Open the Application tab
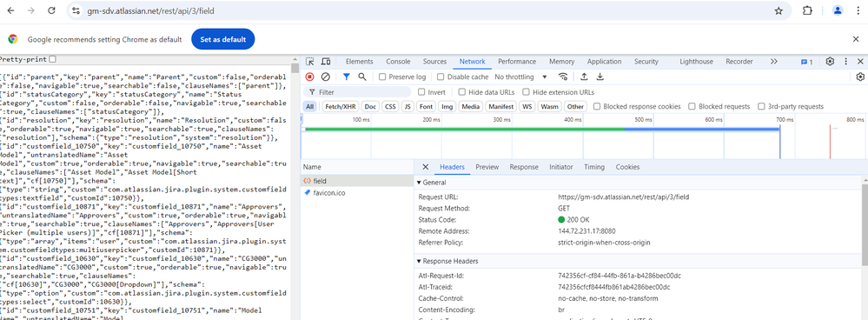868x320 pixels. coord(604,62)
